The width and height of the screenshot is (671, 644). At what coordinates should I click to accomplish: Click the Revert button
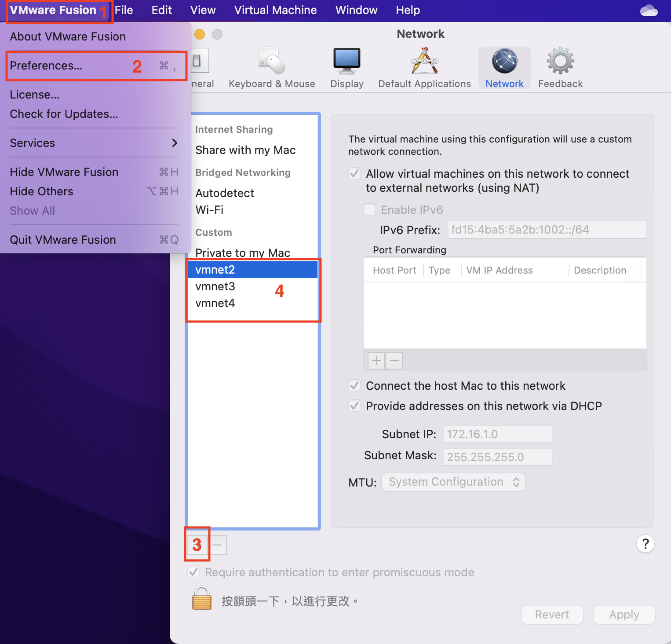pyautogui.click(x=552, y=615)
